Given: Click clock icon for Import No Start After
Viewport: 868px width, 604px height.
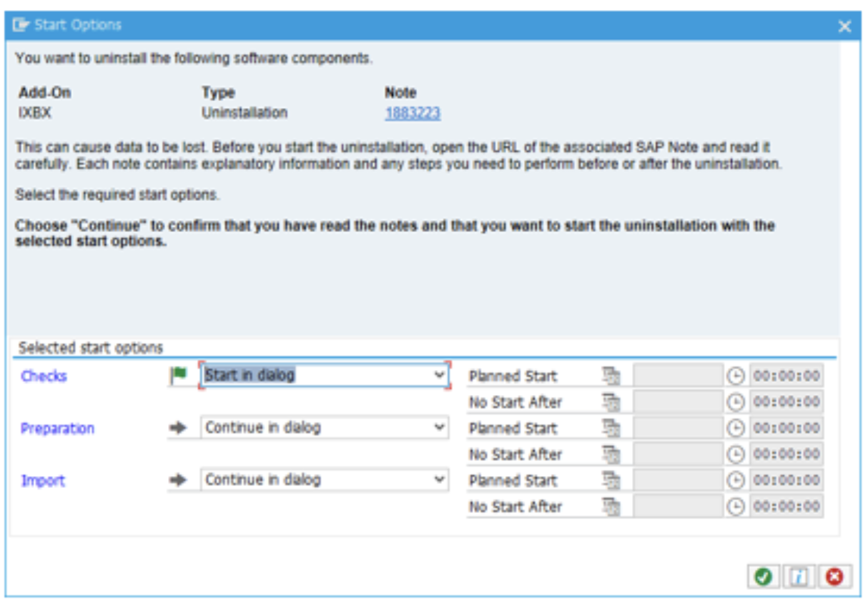Looking at the screenshot, I should click(x=736, y=507).
